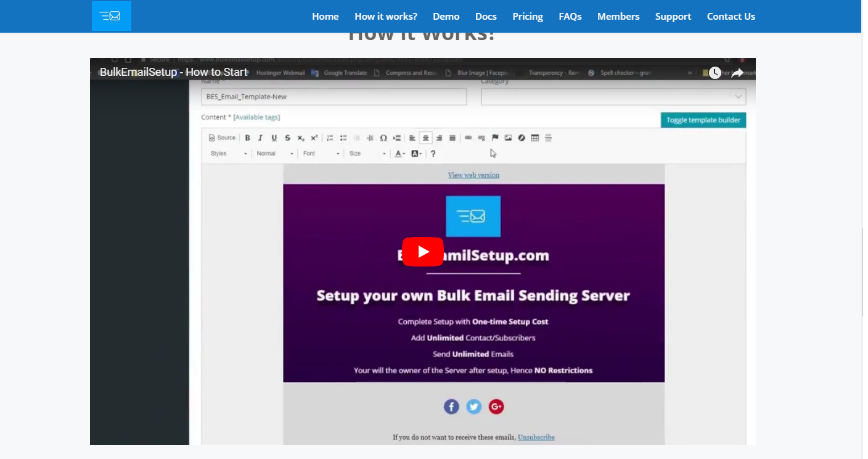
Task: Click the Twitter icon in email footer
Action: click(x=473, y=407)
